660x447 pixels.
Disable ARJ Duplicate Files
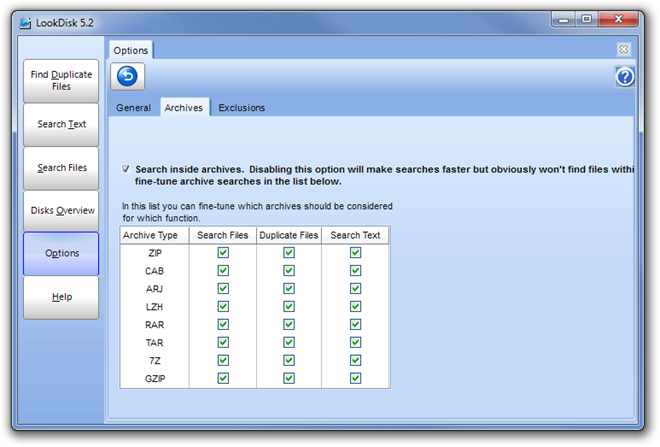tap(289, 289)
